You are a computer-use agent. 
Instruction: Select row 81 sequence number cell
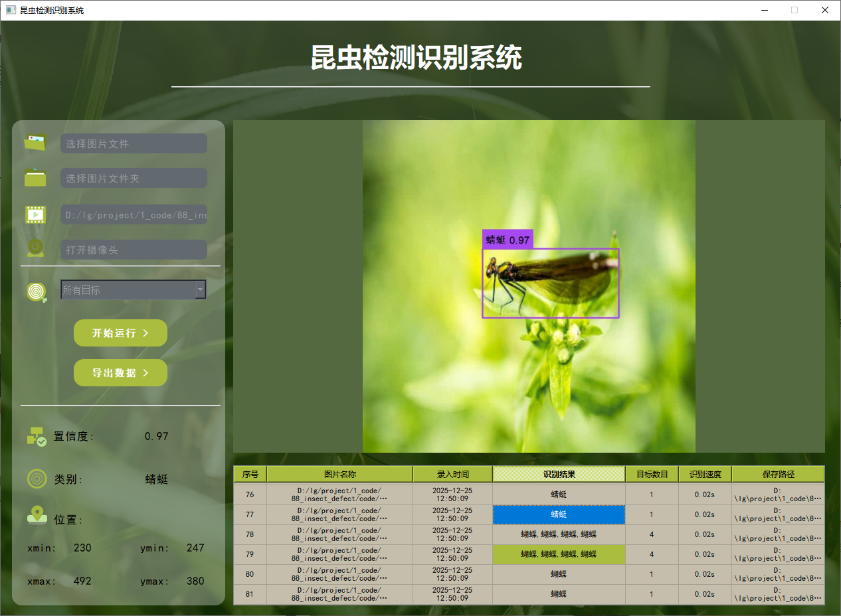(250, 594)
